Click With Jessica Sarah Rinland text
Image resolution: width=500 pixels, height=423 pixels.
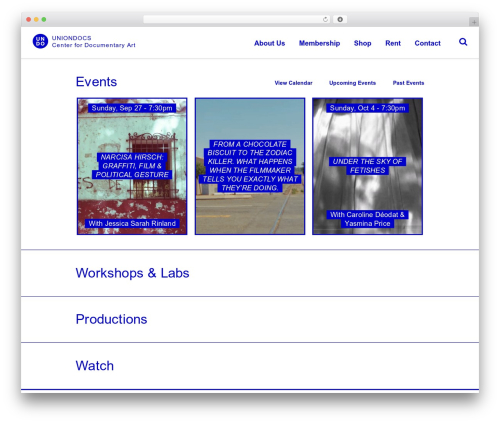click(132, 223)
